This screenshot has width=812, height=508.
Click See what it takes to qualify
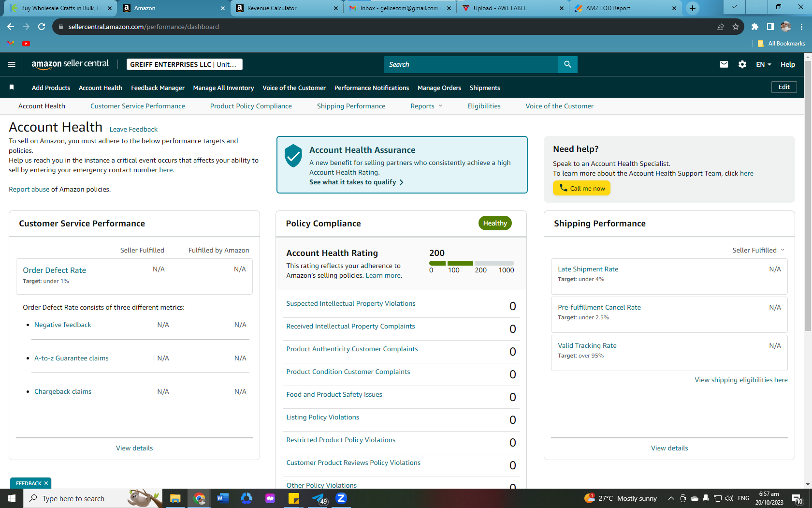pos(356,182)
